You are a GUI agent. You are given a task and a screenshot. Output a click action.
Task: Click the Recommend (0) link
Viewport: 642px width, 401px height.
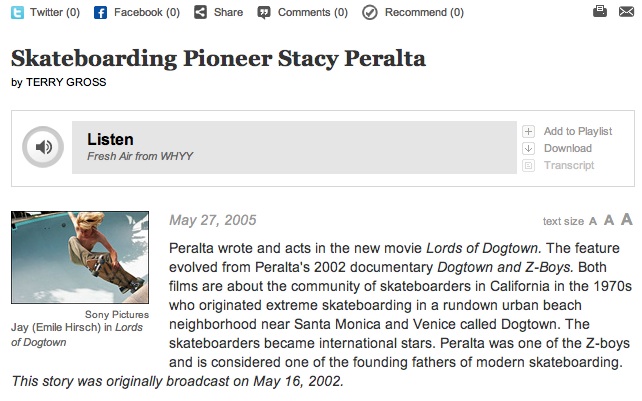pyautogui.click(x=423, y=13)
